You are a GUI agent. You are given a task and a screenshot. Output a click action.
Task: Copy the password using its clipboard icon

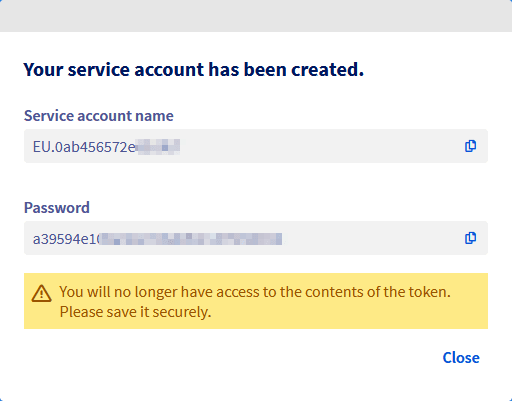(470, 238)
